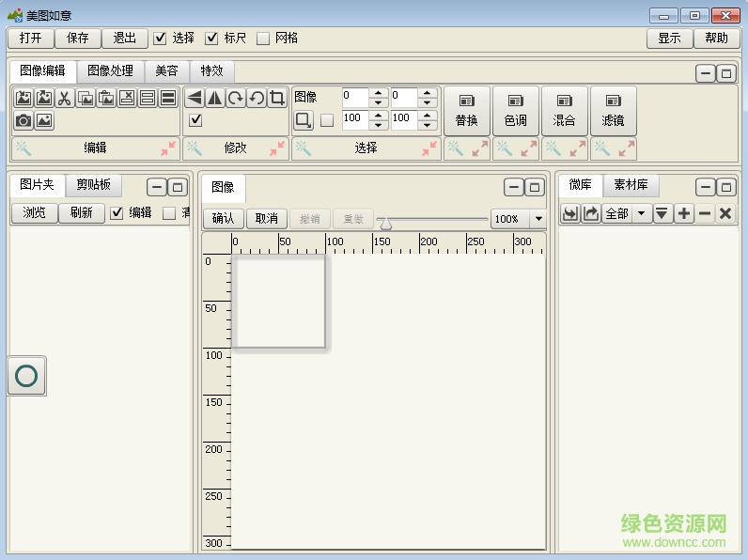This screenshot has height=560, width=748.
Task: Select the scissors cut tool
Action: (x=65, y=99)
